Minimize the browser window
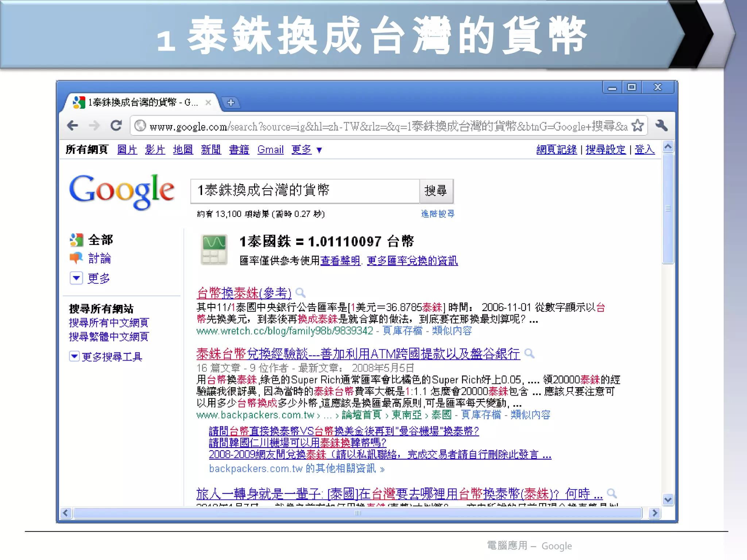 tap(612, 87)
